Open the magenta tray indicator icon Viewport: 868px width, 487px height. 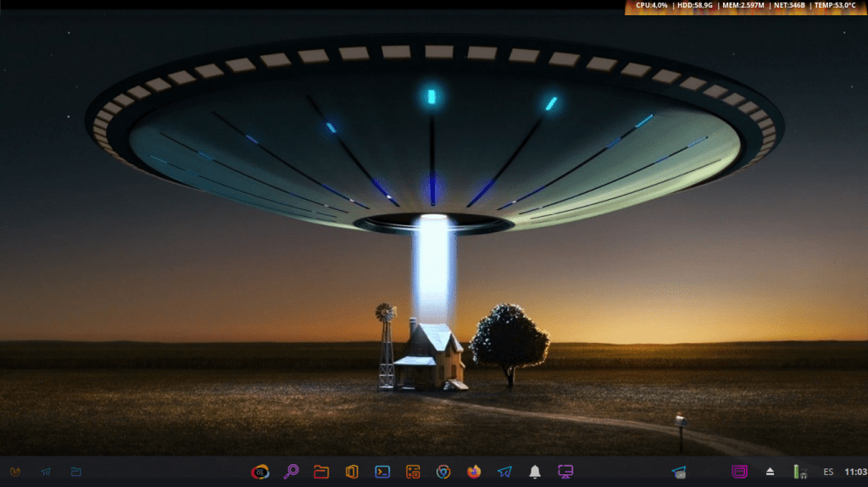click(739, 472)
